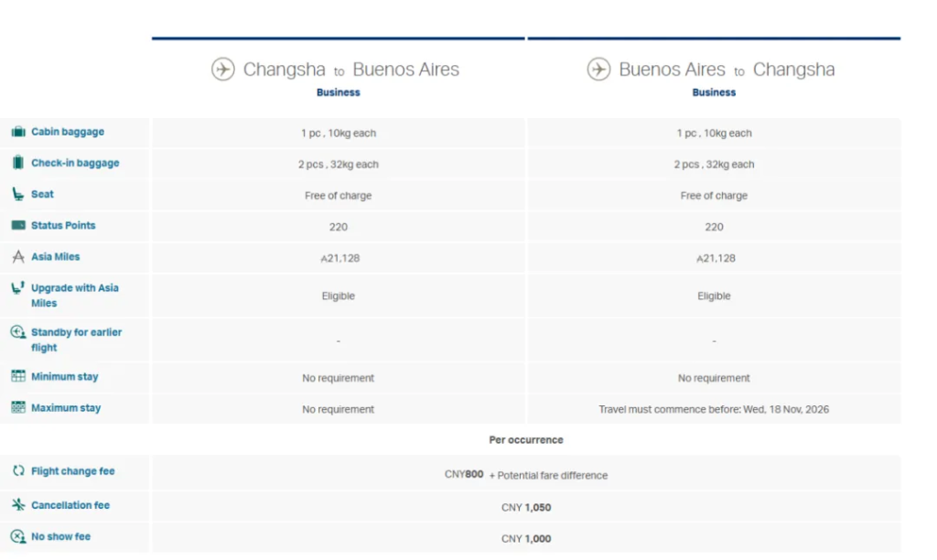Click the Status Points card icon
Screen dimensions: 937x560
coord(18,225)
